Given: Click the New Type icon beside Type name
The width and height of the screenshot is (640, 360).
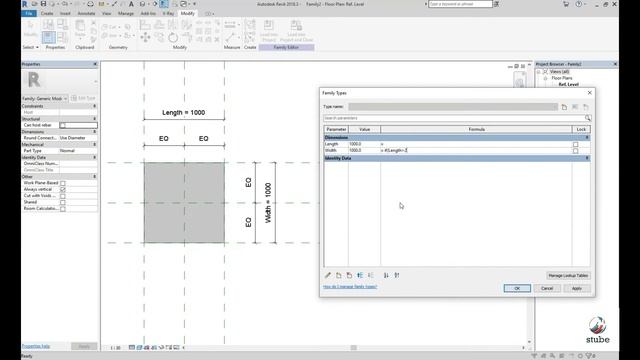Looking at the screenshot, I should (564, 107).
